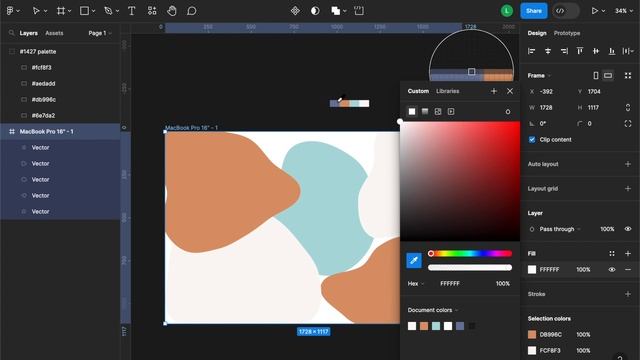Align selection to the right
This screenshot has height=360, width=640.
[564, 51]
